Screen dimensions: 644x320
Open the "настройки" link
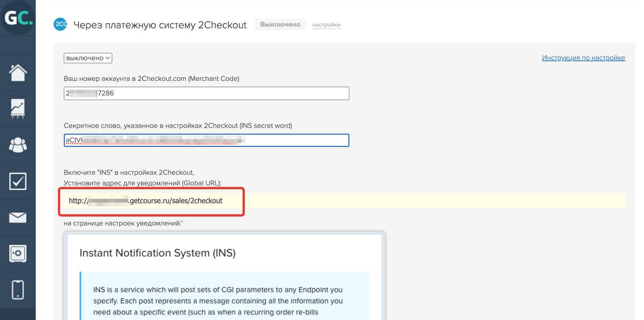(x=326, y=25)
